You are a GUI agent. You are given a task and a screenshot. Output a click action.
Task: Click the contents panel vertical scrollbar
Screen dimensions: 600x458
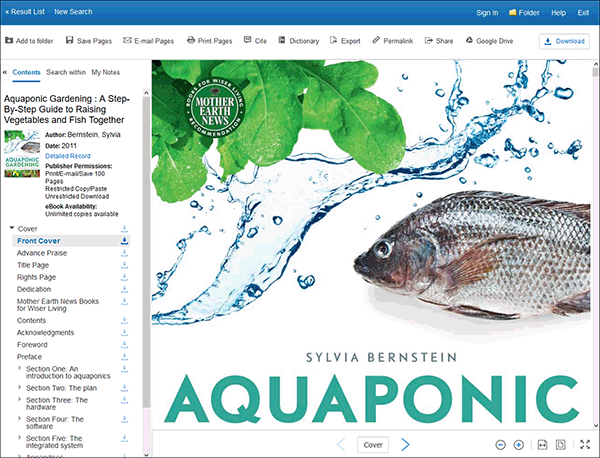146,253
